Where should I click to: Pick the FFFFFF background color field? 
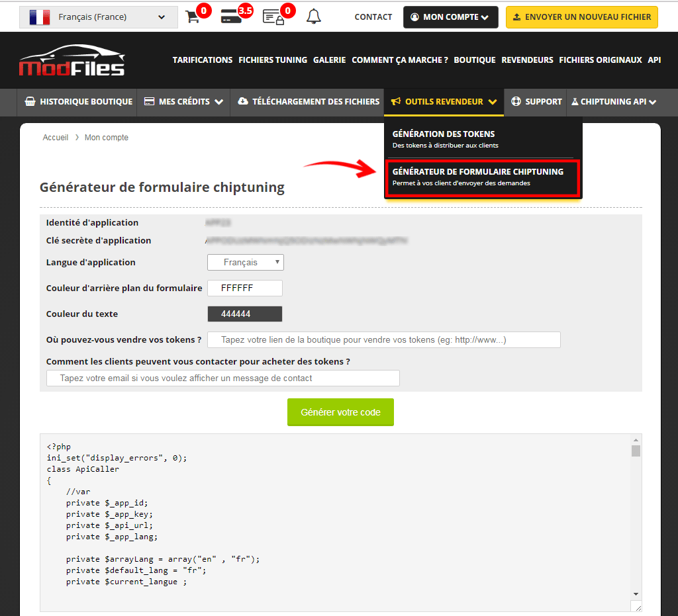tap(245, 288)
